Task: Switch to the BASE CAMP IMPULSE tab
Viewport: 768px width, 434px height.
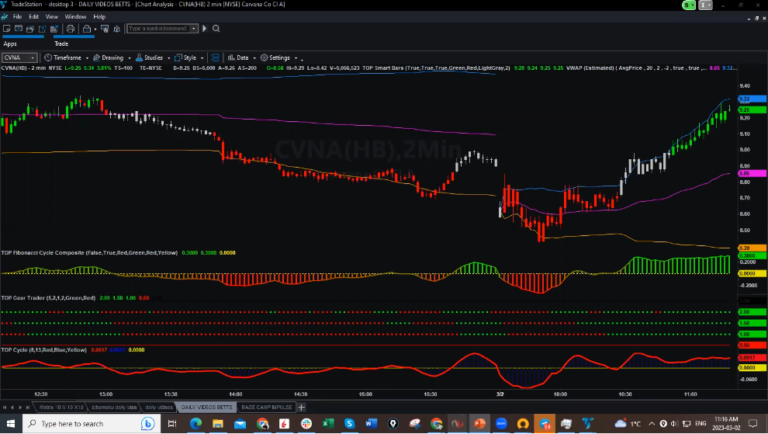Action: tap(267, 408)
